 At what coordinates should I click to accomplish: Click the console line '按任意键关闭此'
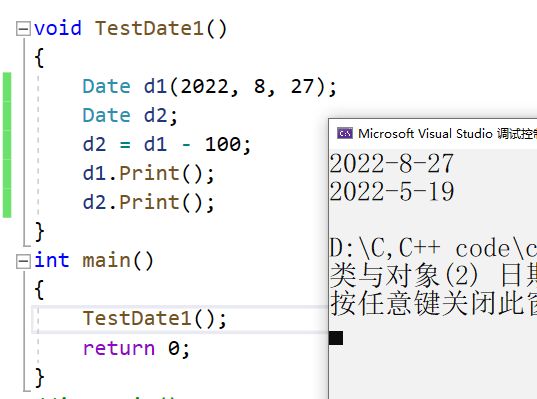433,303
